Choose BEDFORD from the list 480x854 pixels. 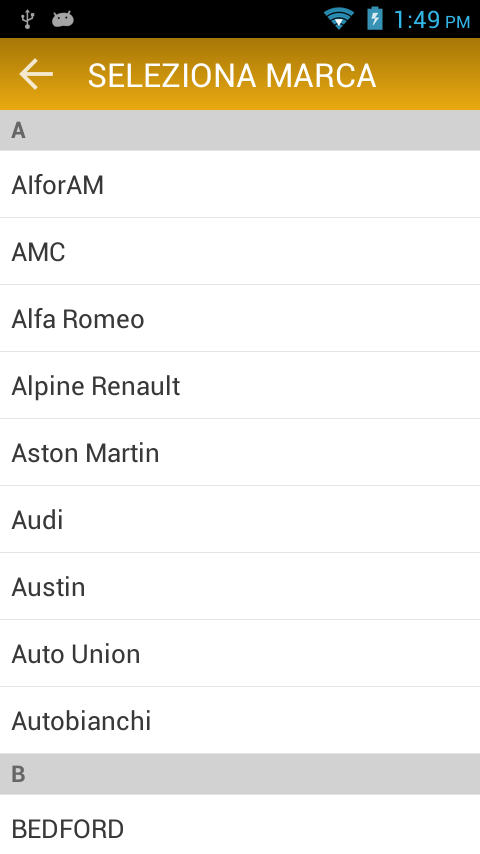[240, 824]
